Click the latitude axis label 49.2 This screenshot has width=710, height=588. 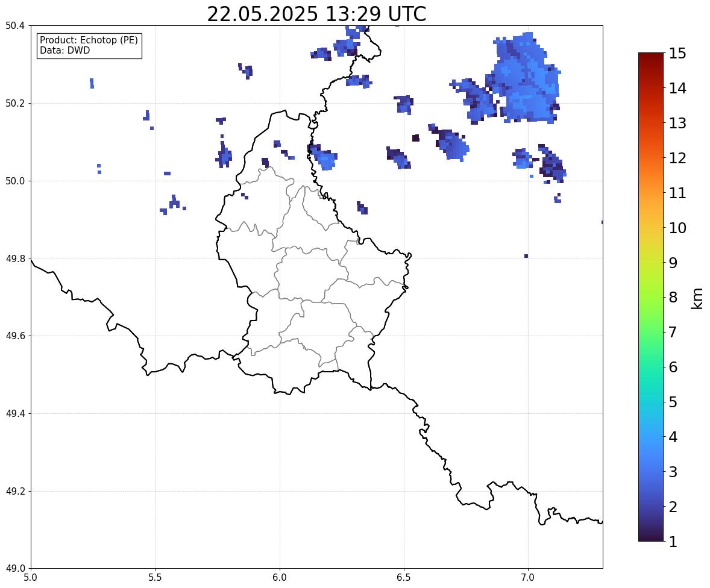click(15, 491)
